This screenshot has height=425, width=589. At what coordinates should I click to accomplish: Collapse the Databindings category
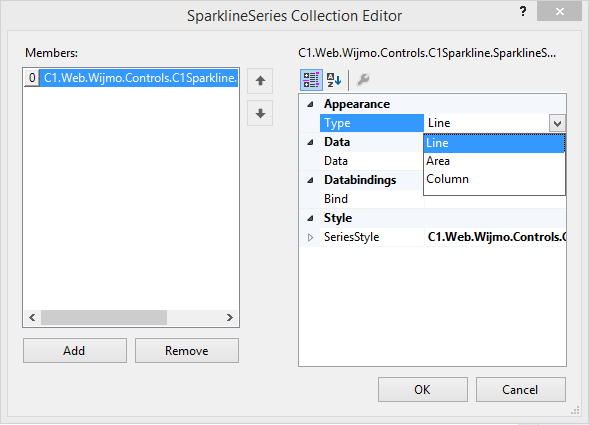(x=310, y=180)
